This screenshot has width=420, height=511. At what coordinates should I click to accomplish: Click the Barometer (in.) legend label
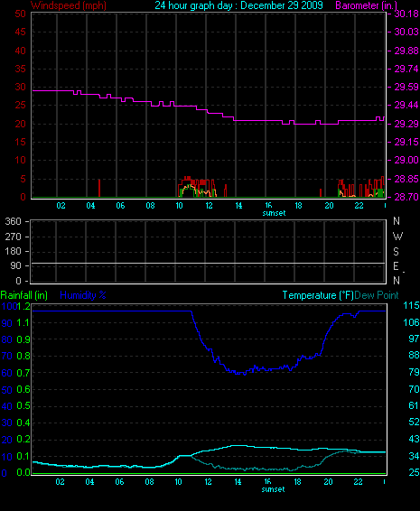(x=367, y=5)
